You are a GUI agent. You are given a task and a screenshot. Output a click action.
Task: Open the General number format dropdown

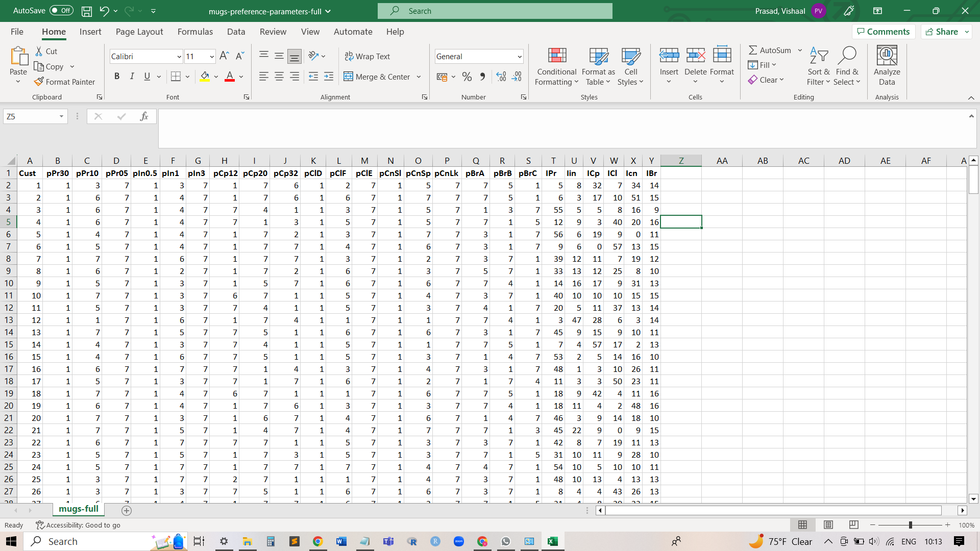[x=520, y=57]
